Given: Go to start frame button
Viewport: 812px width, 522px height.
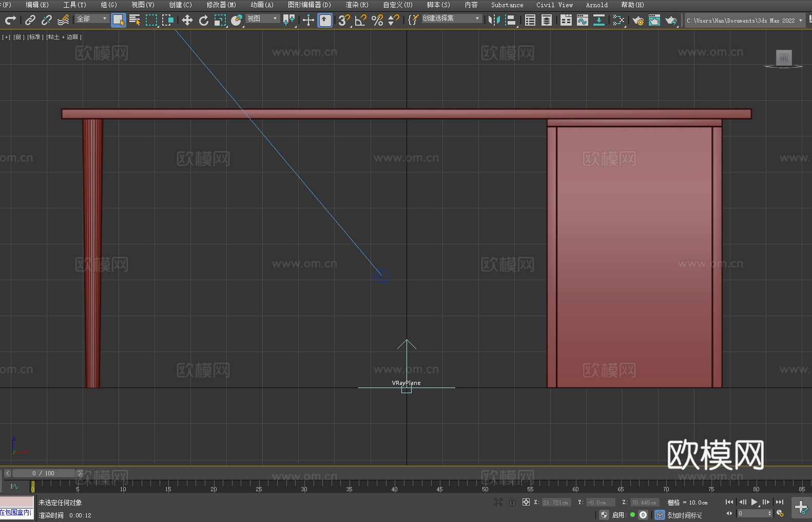Looking at the screenshot, I should coord(729,502).
